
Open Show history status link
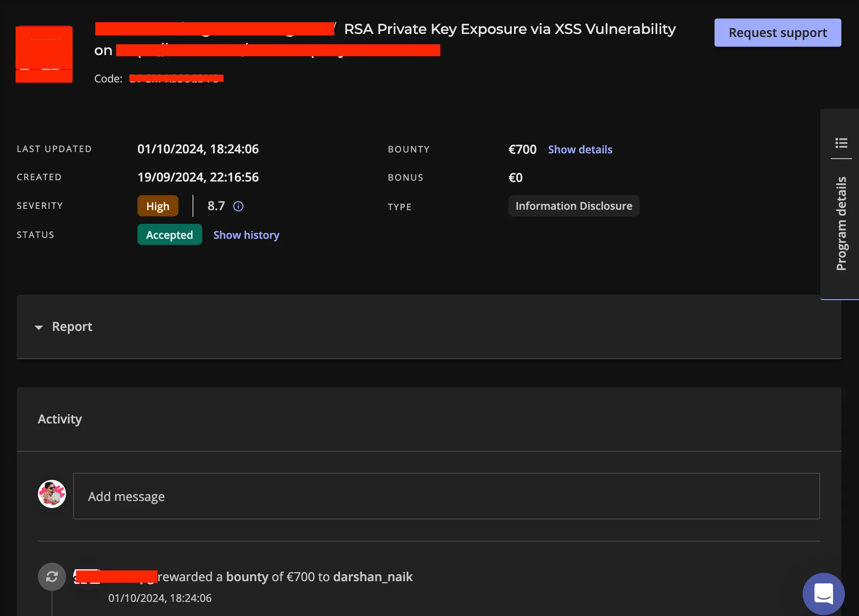point(246,235)
